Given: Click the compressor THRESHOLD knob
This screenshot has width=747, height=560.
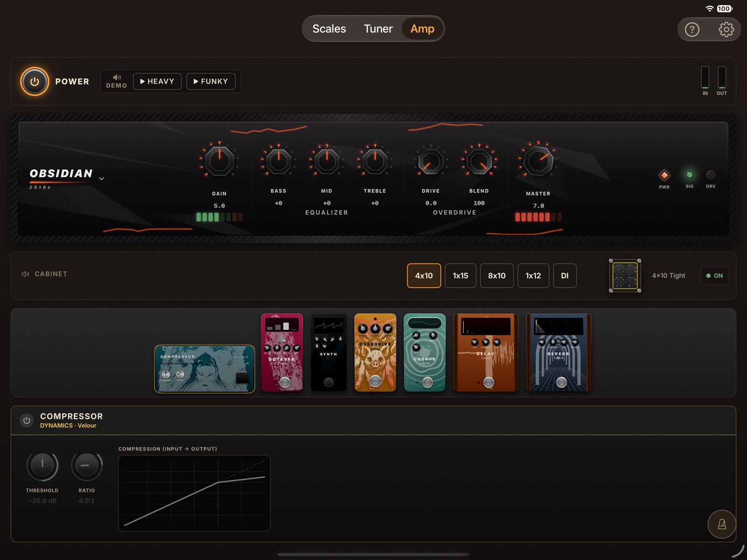Looking at the screenshot, I should pyautogui.click(x=42, y=466).
